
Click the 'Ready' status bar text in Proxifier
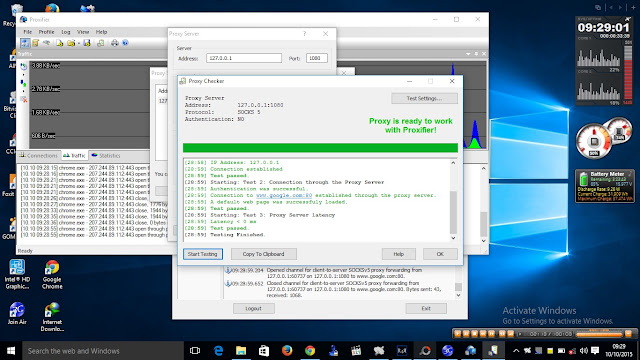(x=25, y=251)
